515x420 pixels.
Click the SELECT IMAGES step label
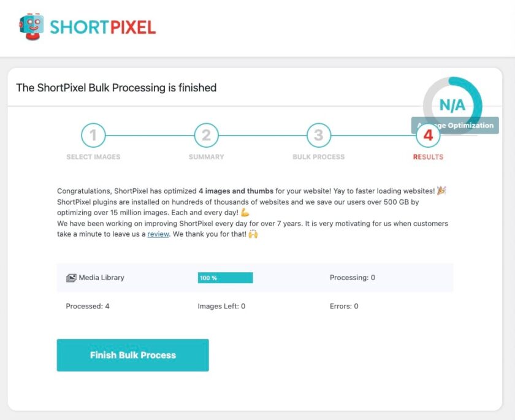93,157
